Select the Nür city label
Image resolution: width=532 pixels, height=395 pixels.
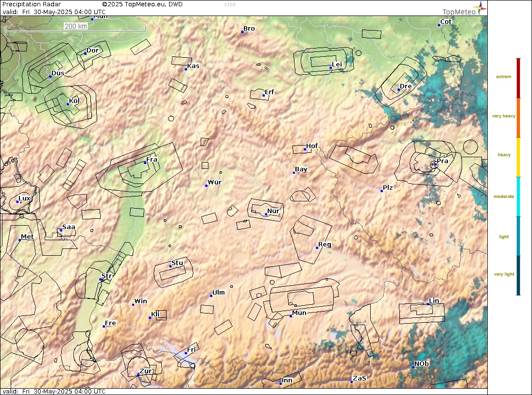point(273,211)
